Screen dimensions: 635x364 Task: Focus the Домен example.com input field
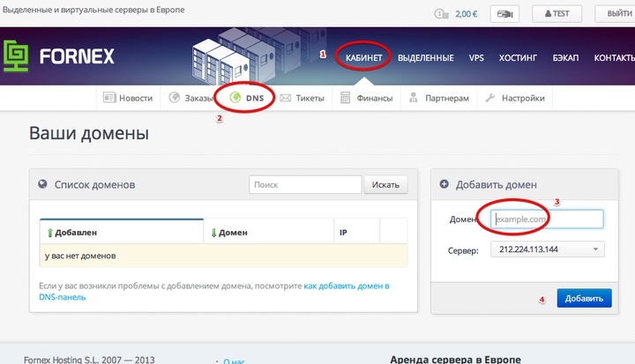tap(547, 219)
